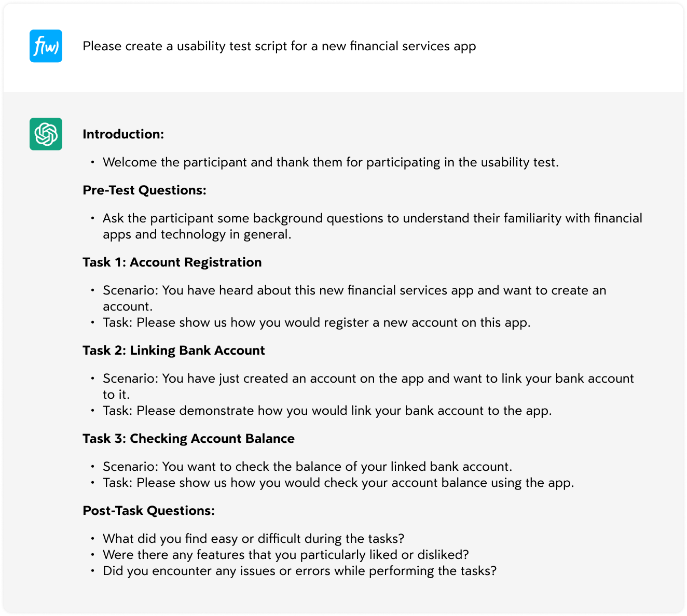The width and height of the screenshot is (687, 616).
Task: Select the question about features liked or disliked
Action: click(x=285, y=555)
